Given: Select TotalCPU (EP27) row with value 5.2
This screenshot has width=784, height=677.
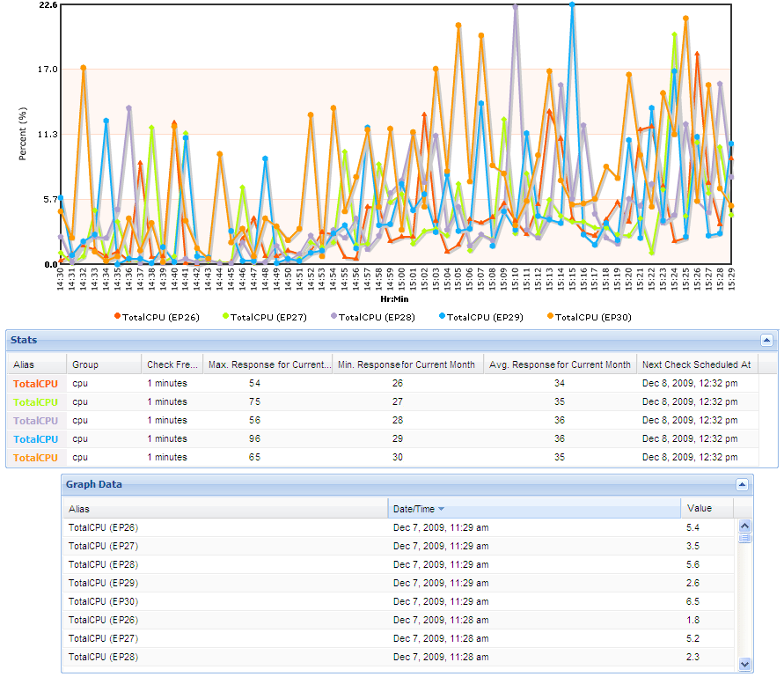Looking at the screenshot, I should click(399, 638).
